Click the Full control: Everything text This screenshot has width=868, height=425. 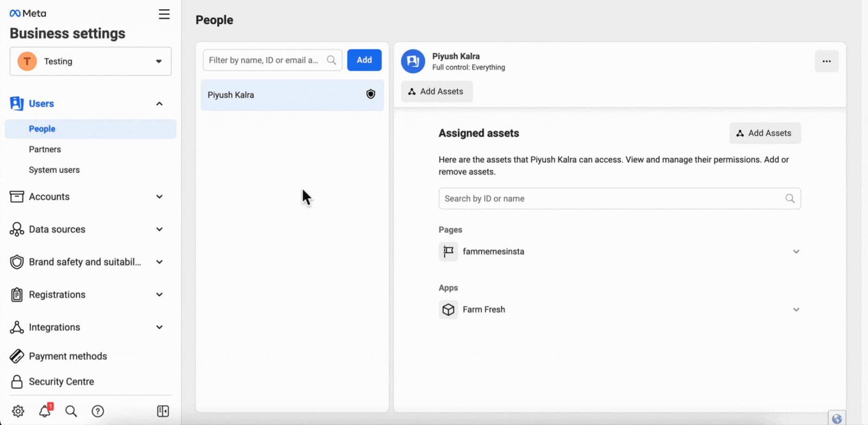click(469, 67)
